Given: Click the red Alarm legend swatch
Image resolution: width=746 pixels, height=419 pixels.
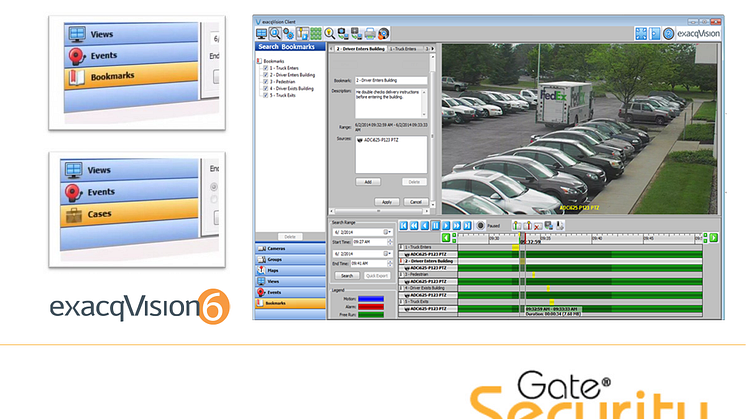Looking at the screenshot, I should 371,307.
